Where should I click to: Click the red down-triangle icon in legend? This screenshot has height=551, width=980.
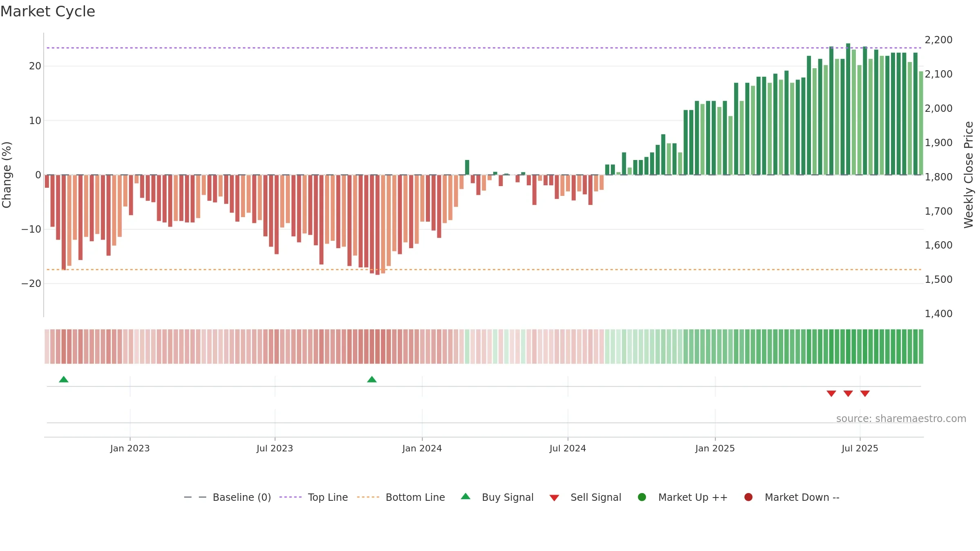pyautogui.click(x=554, y=498)
